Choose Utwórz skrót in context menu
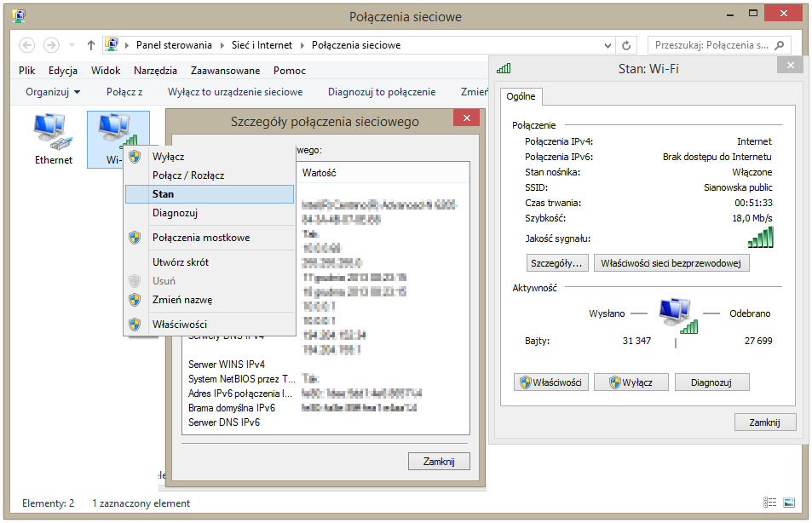Image resolution: width=812 pixels, height=523 pixels. 210,262
